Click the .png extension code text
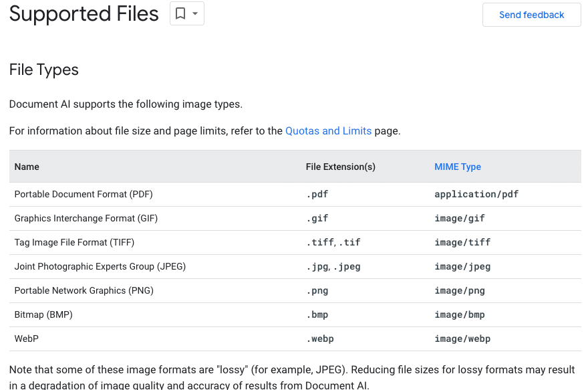Viewport: 588px width, 390px height. point(317,290)
